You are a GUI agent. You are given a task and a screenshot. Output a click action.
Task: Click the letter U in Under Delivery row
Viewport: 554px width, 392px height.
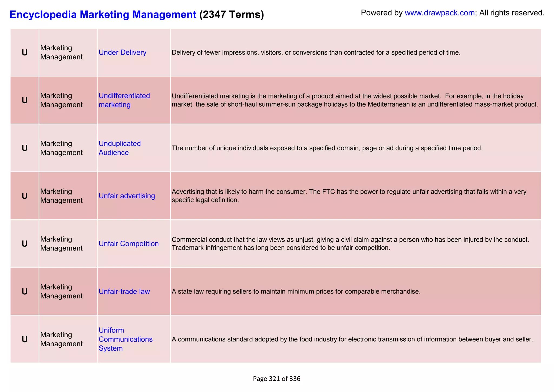tap(25, 52)
